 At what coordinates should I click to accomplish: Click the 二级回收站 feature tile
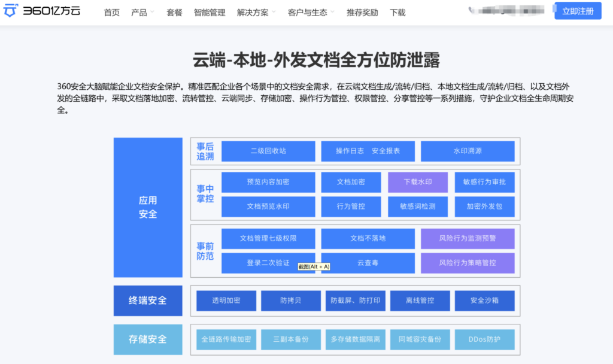point(268,151)
